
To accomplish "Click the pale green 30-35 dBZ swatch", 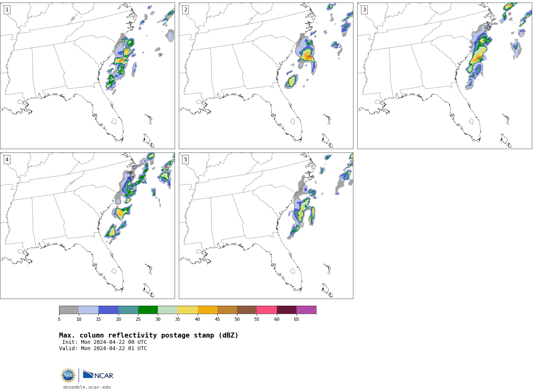I will pyautogui.click(x=167, y=310).
